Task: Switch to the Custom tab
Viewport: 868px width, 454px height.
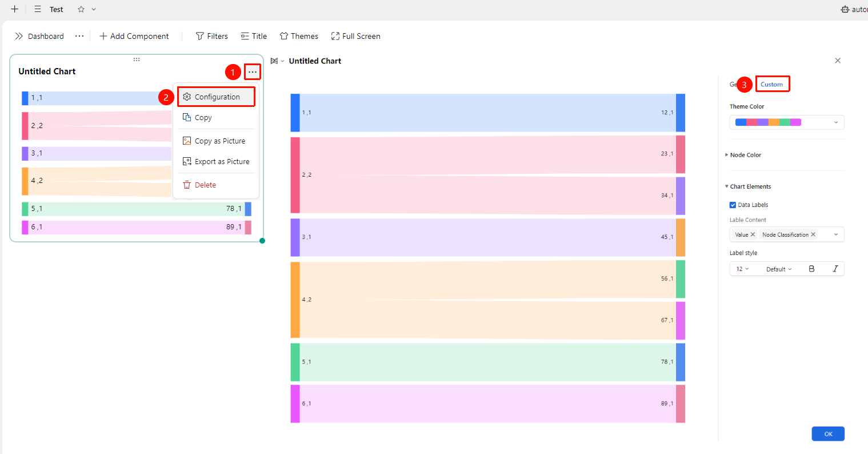Action: coord(772,84)
